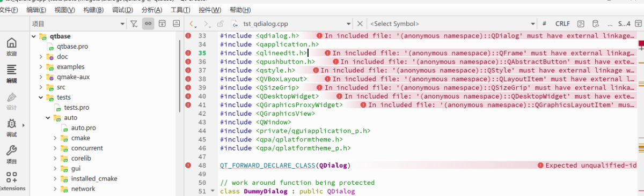Open the 工具(T) menu
This screenshot has height=196, width=644.
tap(181, 10)
